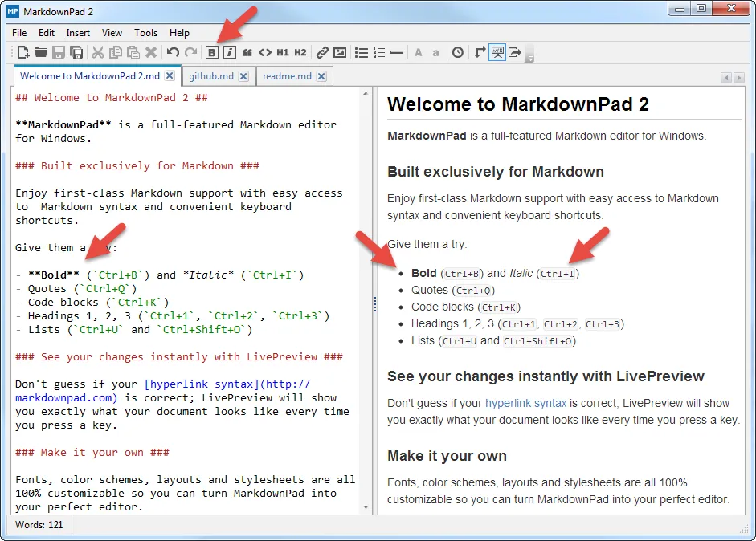This screenshot has height=541, width=756.
Task: Create an ordered numbered list
Action: [x=379, y=52]
